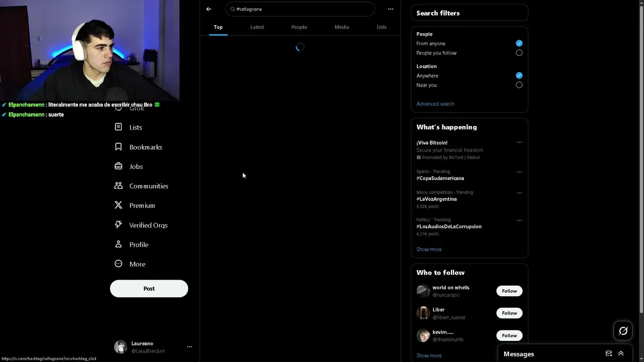The height and width of the screenshot is (362, 644).
Task: Open #LaVozArgentina trending hashtag
Action: [437, 199]
